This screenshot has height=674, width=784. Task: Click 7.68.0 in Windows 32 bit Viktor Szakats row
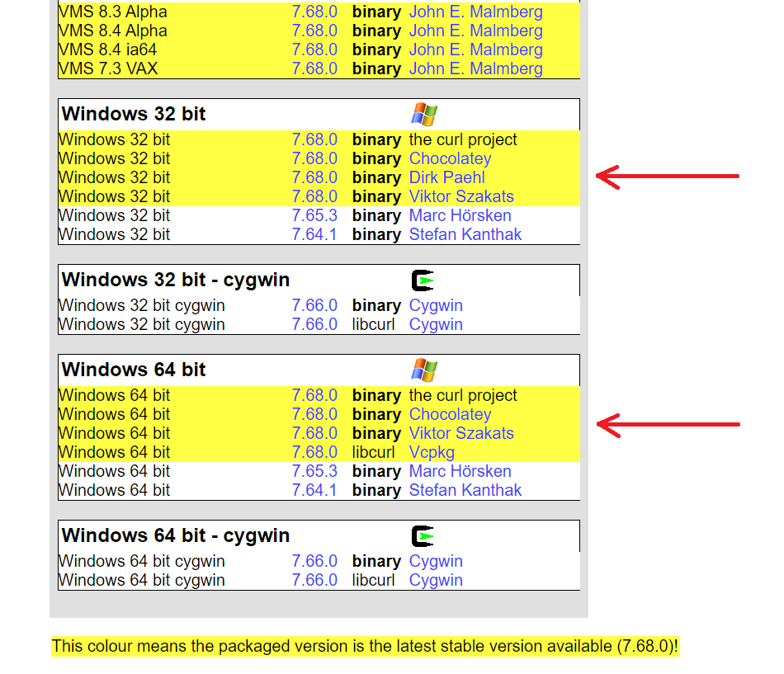click(x=314, y=196)
